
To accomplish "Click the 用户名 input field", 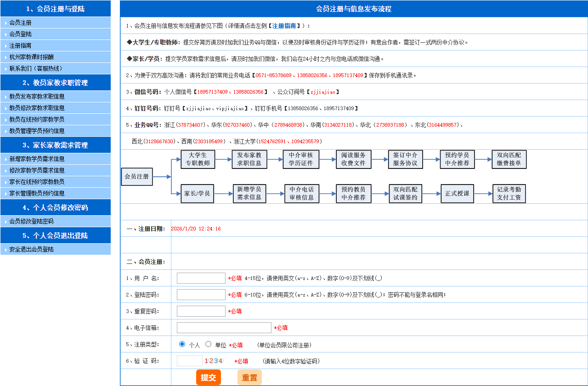I will click(201, 278).
